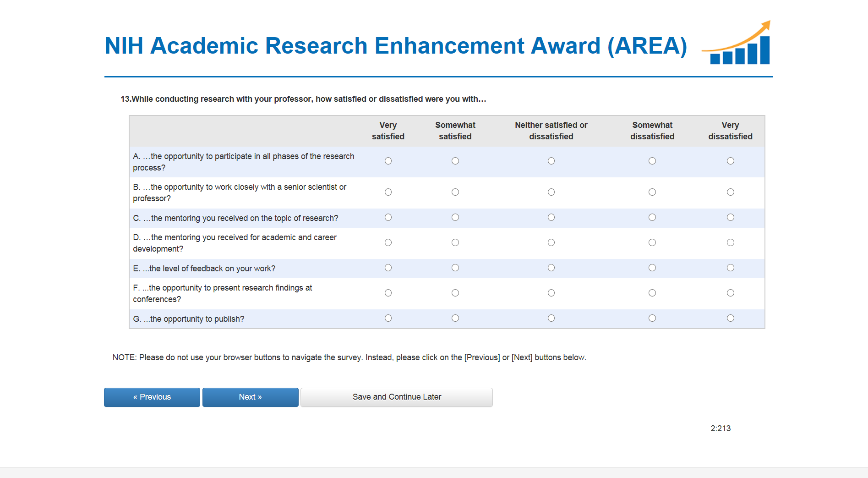Select Somewhat satisfied for row A research process
The width and height of the screenshot is (868, 478).
455,161
